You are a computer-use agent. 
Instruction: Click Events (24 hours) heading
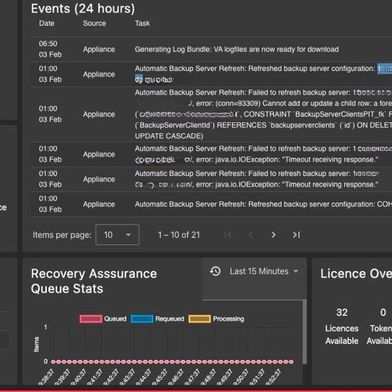tap(83, 8)
